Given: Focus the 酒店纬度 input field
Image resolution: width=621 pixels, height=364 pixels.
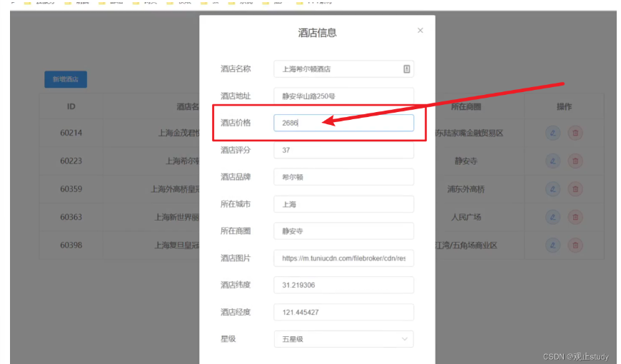Looking at the screenshot, I should pyautogui.click(x=344, y=285).
